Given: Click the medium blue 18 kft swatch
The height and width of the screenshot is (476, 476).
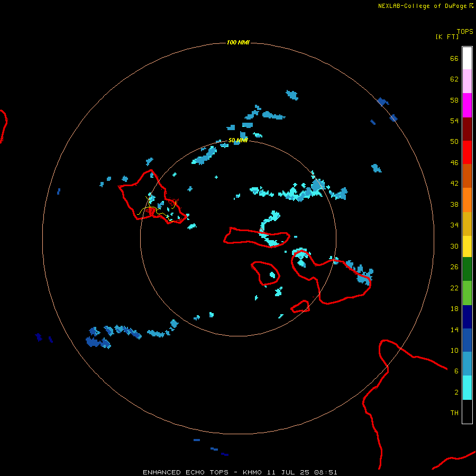Looking at the screenshot, I should pos(467,340).
